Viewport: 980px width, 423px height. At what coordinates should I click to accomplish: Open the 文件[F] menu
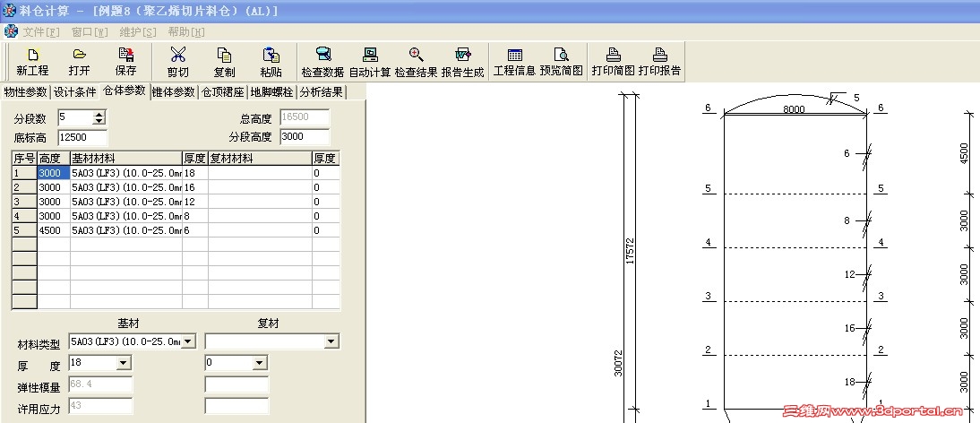(x=41, y=32)
